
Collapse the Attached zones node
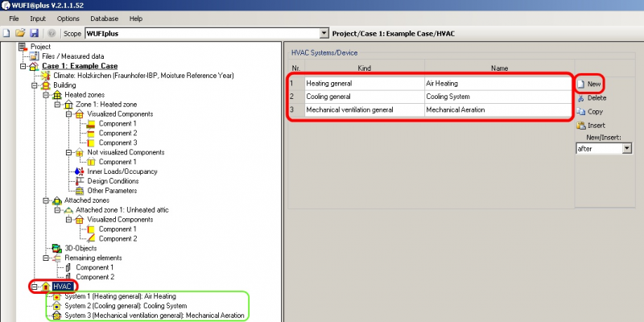(46, 200)
